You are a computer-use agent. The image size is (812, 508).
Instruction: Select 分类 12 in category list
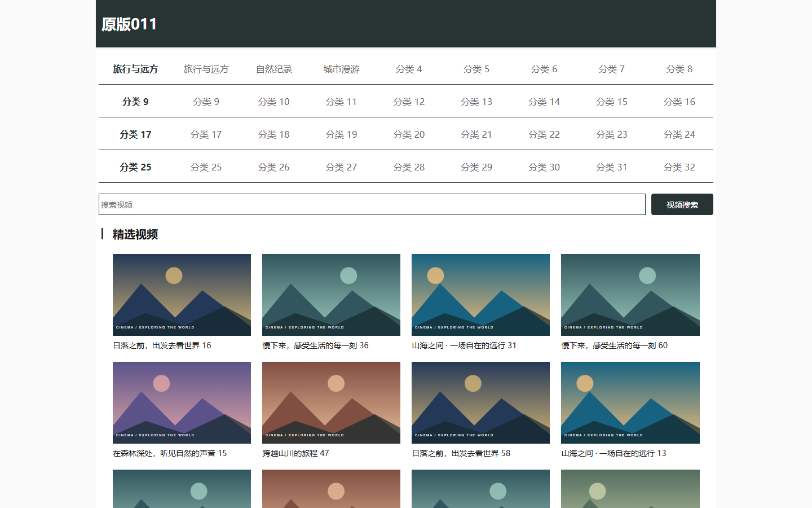coord(409,102)
